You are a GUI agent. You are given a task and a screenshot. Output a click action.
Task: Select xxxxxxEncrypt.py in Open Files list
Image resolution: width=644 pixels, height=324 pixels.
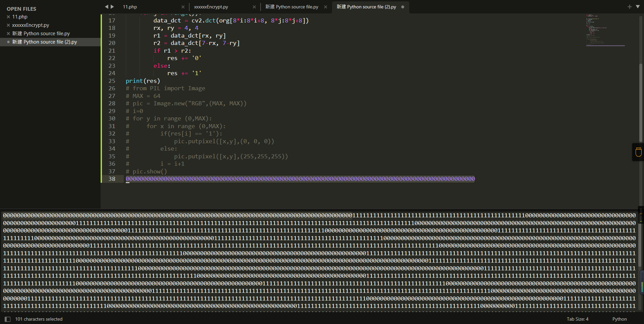[x=31, y=25]
